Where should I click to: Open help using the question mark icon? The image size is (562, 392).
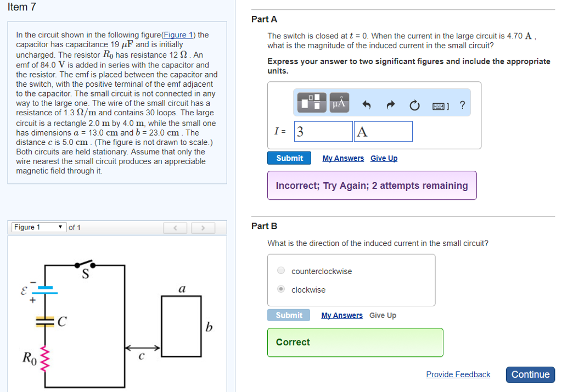click(462, 105)
